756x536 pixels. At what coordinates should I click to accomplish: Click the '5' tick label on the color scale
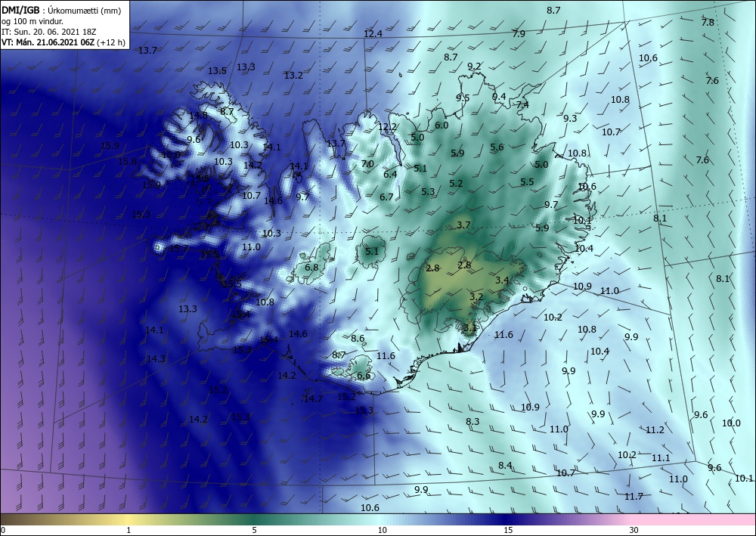[x=254, y=531]
